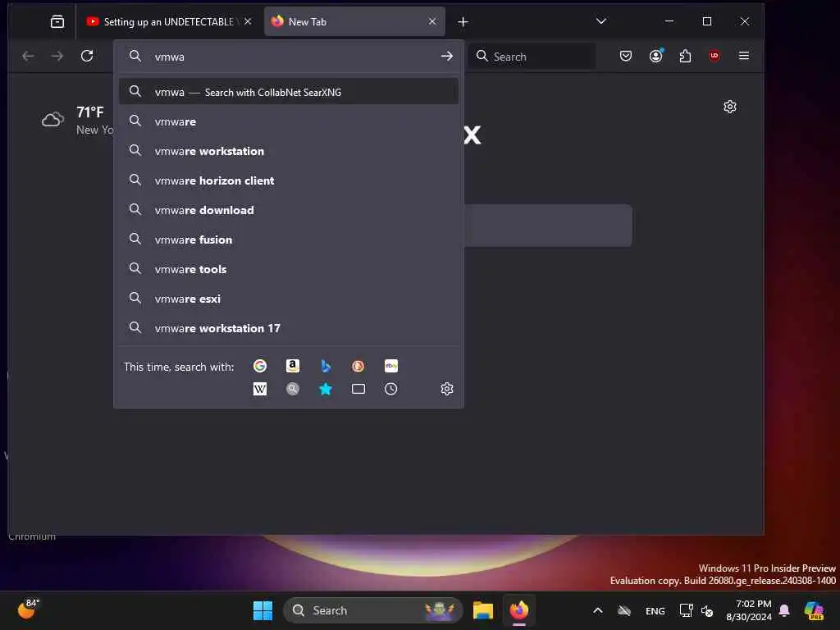Open the notification bell in the tray
This screenshot has height=630, width=840.
(x=784, y=610)
